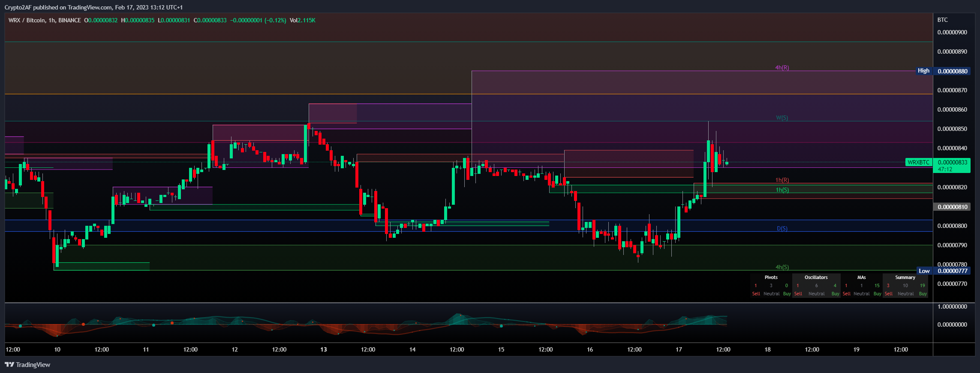Click date 13 on the time axis
This screenshot has height=373, width=980.
pyautogui.click(x=324, y=349)
